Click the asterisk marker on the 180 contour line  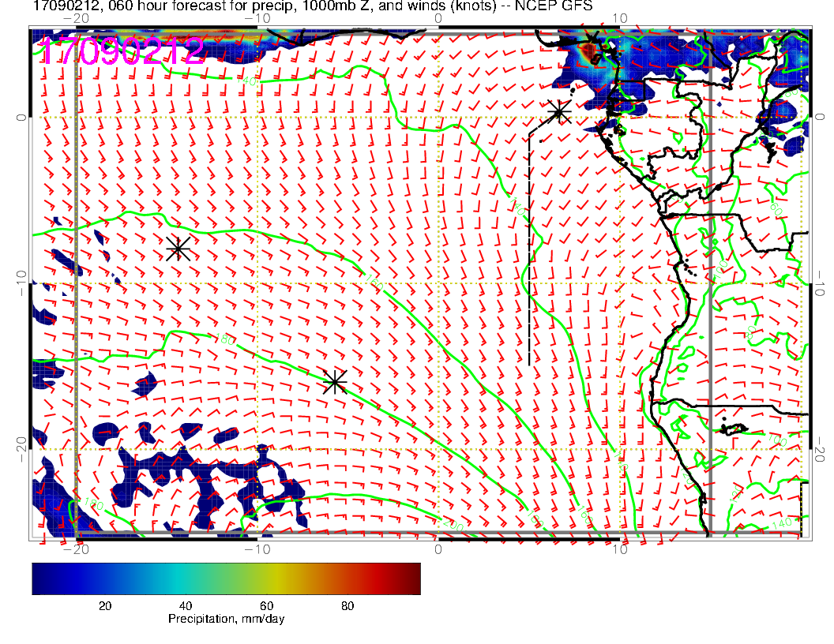tap(335, 381)
